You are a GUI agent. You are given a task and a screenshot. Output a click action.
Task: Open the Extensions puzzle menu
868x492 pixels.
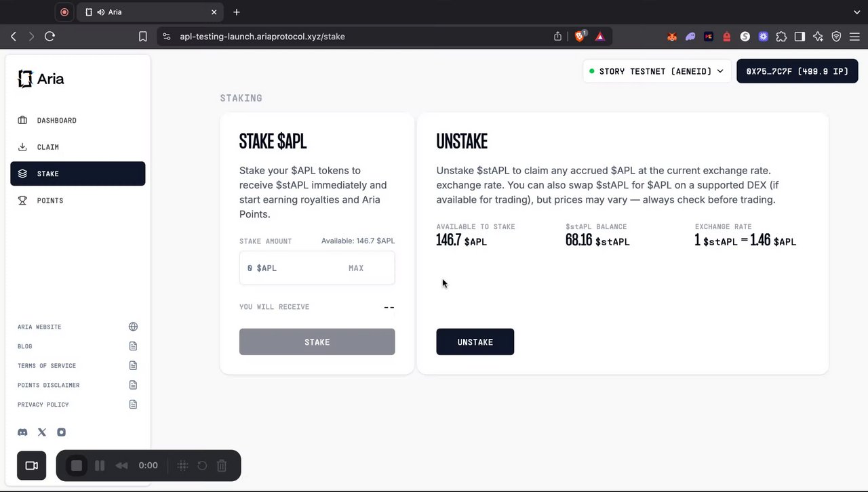click(781, 37)
